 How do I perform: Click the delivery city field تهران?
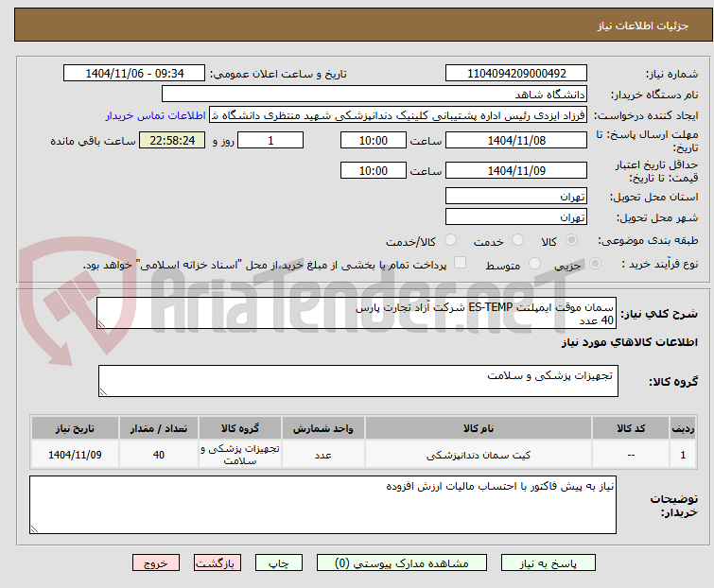tap(516, 217)
